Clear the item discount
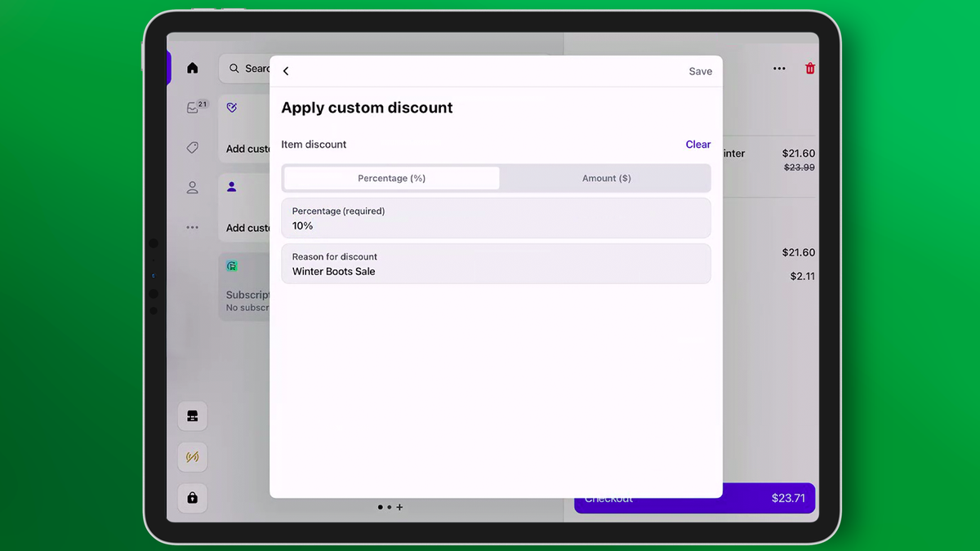This screenshot has height=551, width=980. pyautogui.click(x=697, y=144)
